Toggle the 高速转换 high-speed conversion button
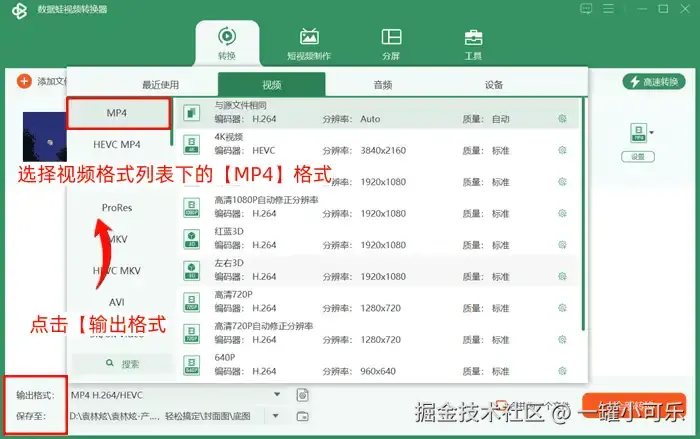Viewport: 700px width, 439px height. point(654,82)
